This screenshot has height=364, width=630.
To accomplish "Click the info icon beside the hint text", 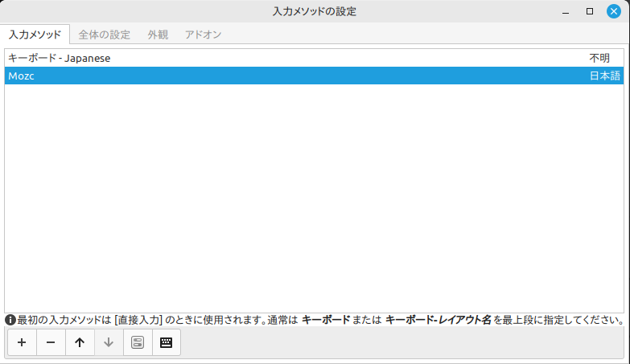I will tap(10, 320).
